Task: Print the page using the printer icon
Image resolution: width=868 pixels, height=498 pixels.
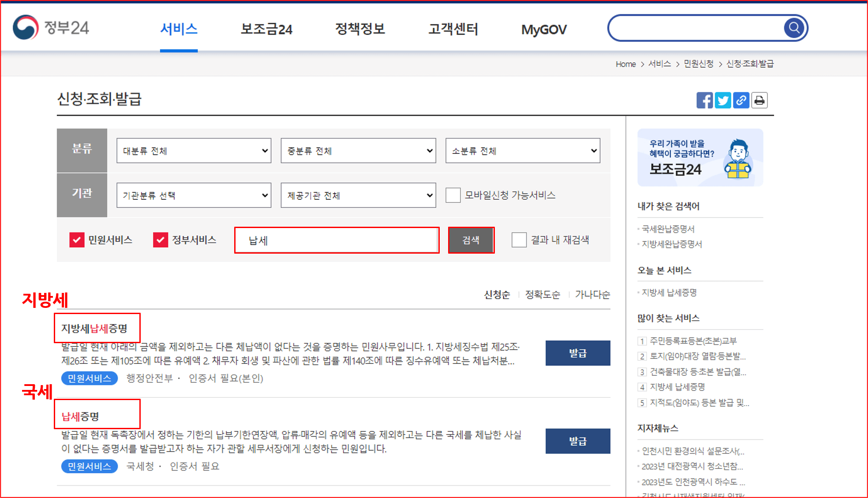Action: point(759,100)
